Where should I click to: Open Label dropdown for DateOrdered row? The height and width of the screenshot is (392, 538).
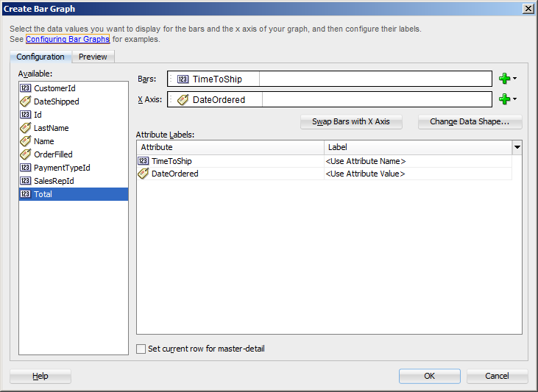[x=418, y=174]
